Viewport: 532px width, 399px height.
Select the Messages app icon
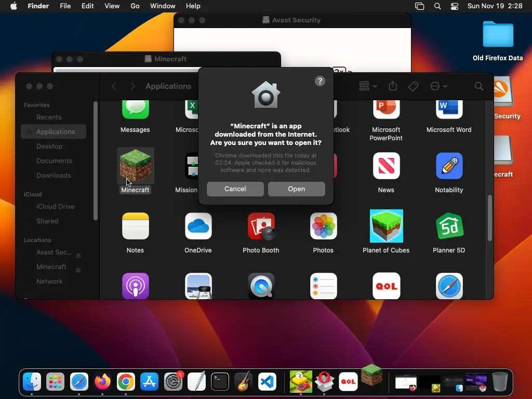136,109
